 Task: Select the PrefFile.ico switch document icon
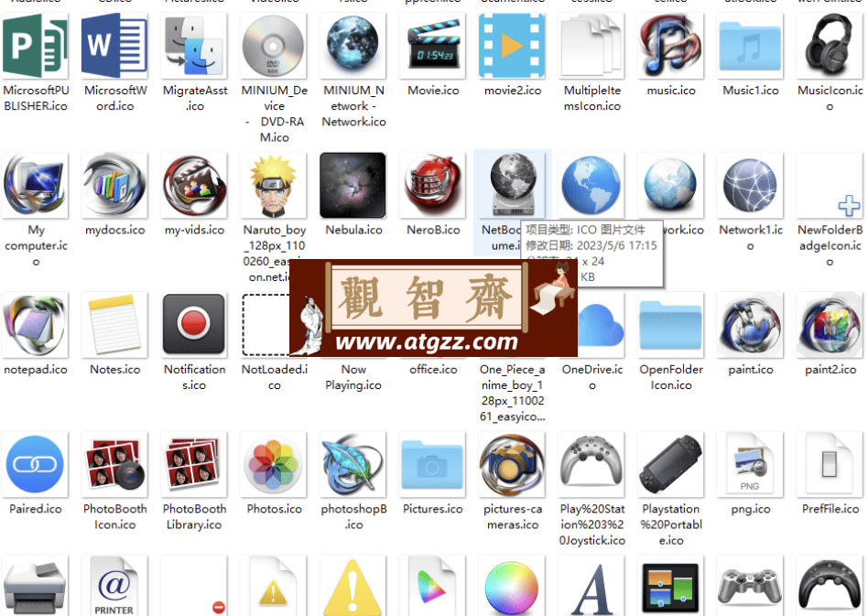pyautogui.click(x=830, y=464)
